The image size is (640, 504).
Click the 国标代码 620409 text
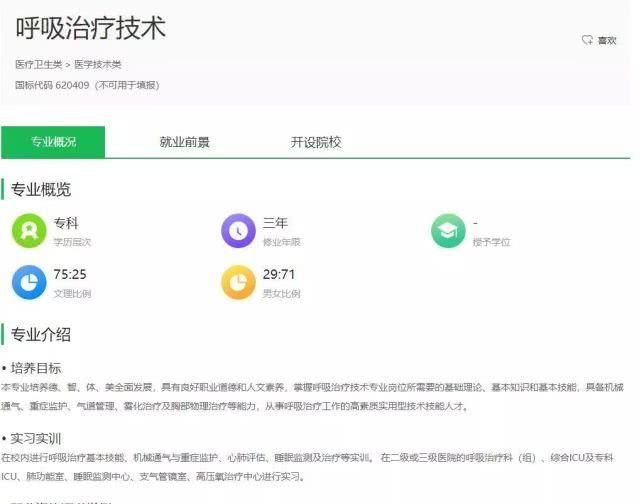pos(52,85)
